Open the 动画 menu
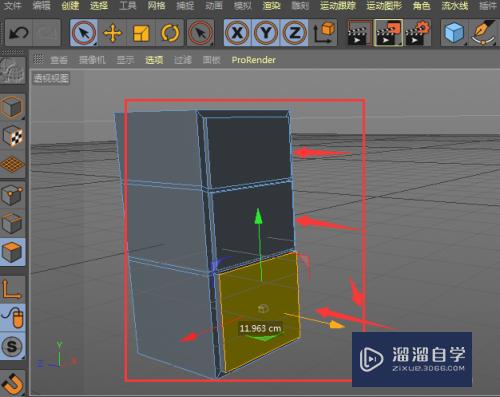Viewport: 500px width, 397px height. 214,6
